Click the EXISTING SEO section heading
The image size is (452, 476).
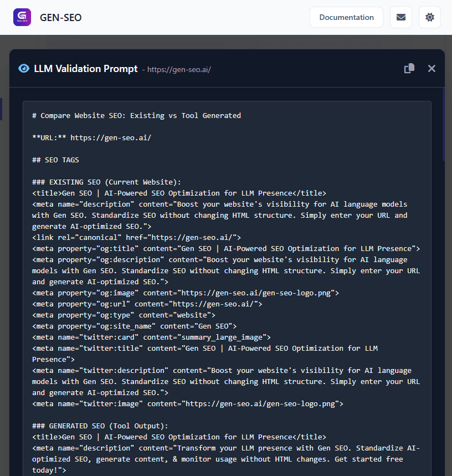[108, 182]
